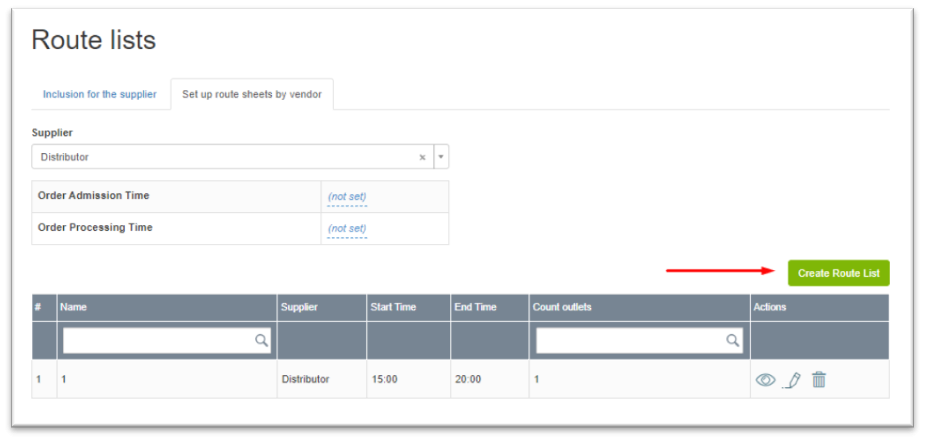Image resolution: width=925 pixels, height=441 pixels.
Task: Edit route list 1 with pencil icon
Action: tap(792, 380)
